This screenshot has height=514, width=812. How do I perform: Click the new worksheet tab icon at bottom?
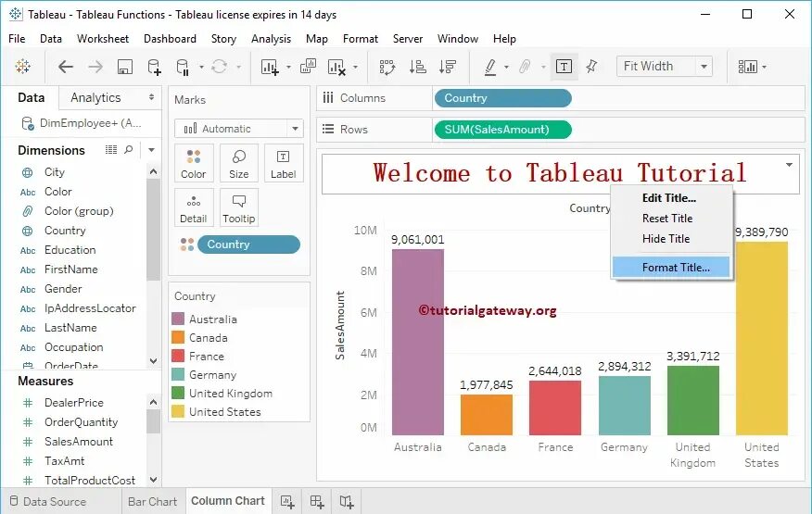click(287, 501)
